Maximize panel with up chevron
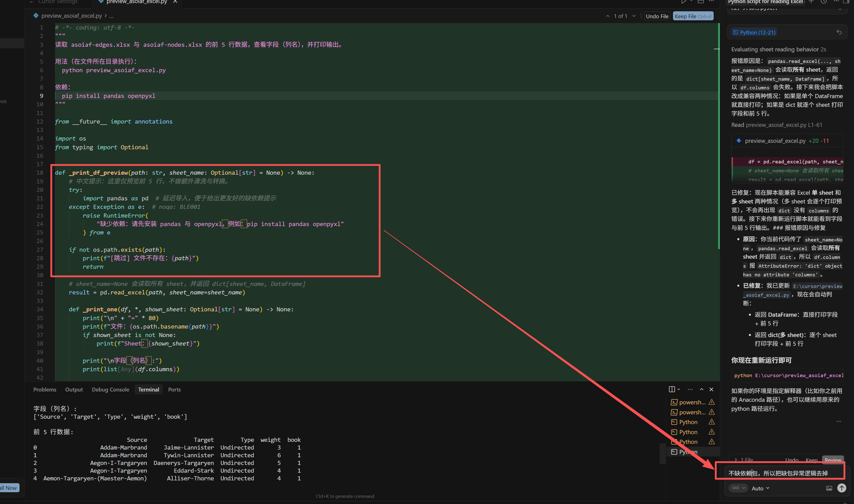 coord(701,389)
